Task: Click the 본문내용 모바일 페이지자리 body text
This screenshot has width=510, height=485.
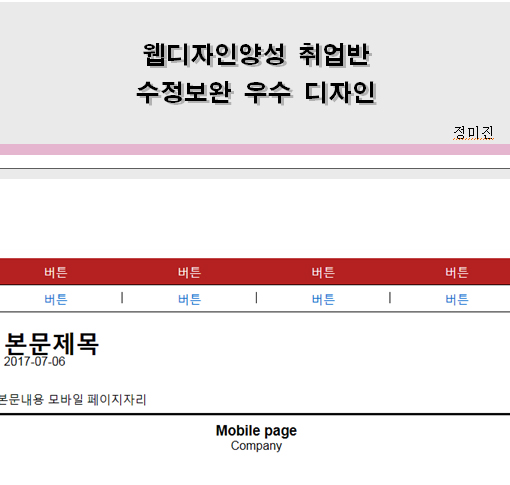Action: pos(72,399)
